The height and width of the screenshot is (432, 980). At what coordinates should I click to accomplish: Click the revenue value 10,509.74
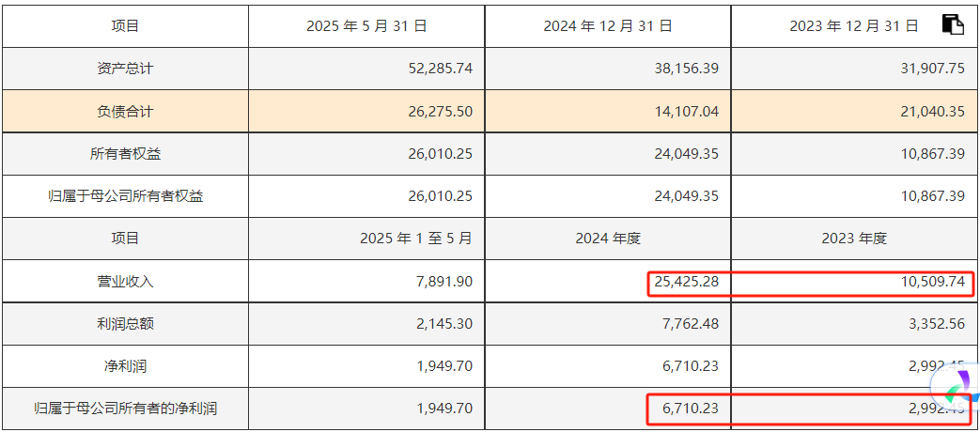(933, 281)
